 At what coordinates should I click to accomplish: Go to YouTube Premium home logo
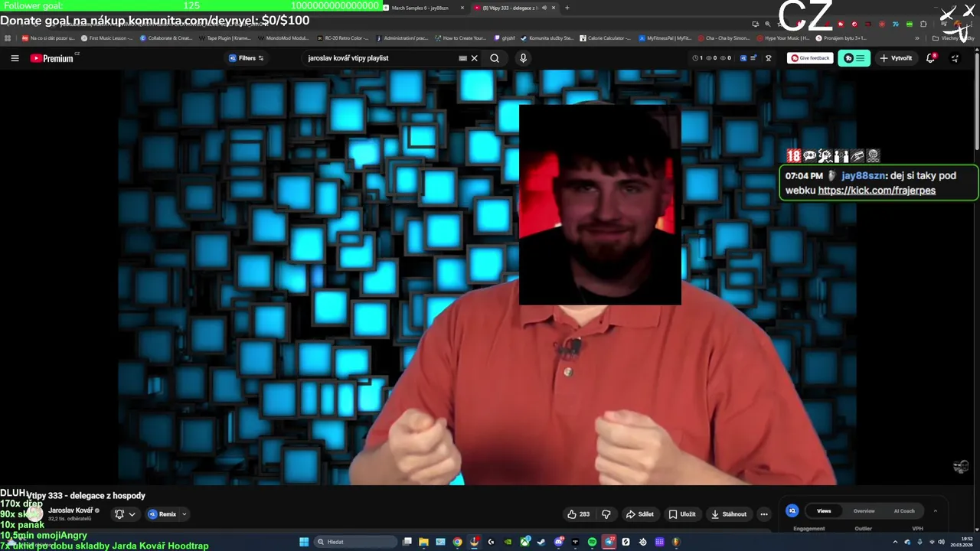pyautogui.click(x=53, y=58)
